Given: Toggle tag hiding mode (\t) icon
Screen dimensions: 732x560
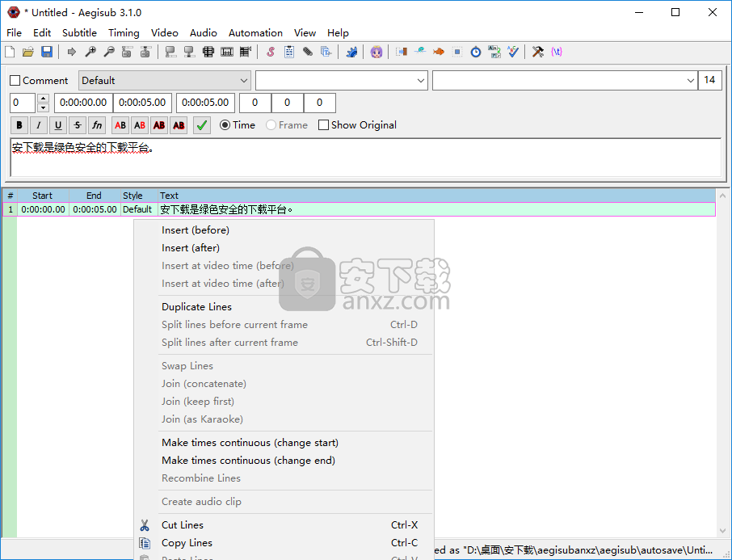Looking at the screenshot, I should [x=557, y=52].
